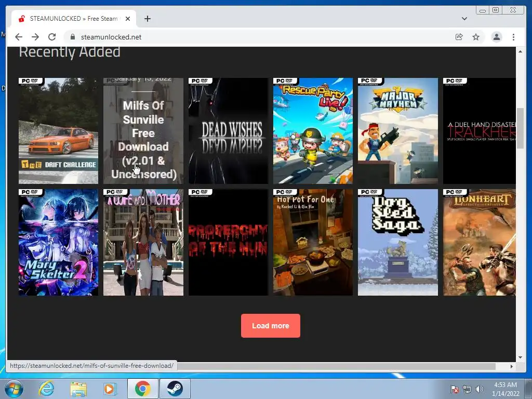Viewport: 532px width, 399px height.
Task: Bookmark this tab with star icon
Action: (476, 37)
